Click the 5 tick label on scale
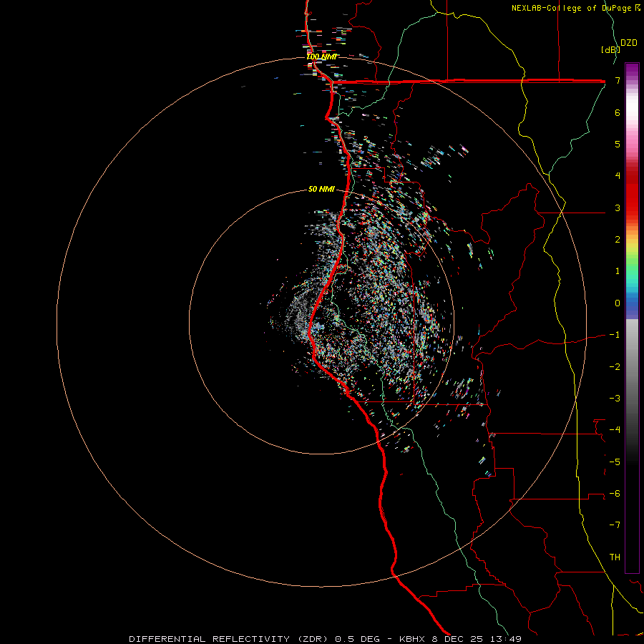Image resolution: width=644 pixels, height=644 pixels. [618, 144]
